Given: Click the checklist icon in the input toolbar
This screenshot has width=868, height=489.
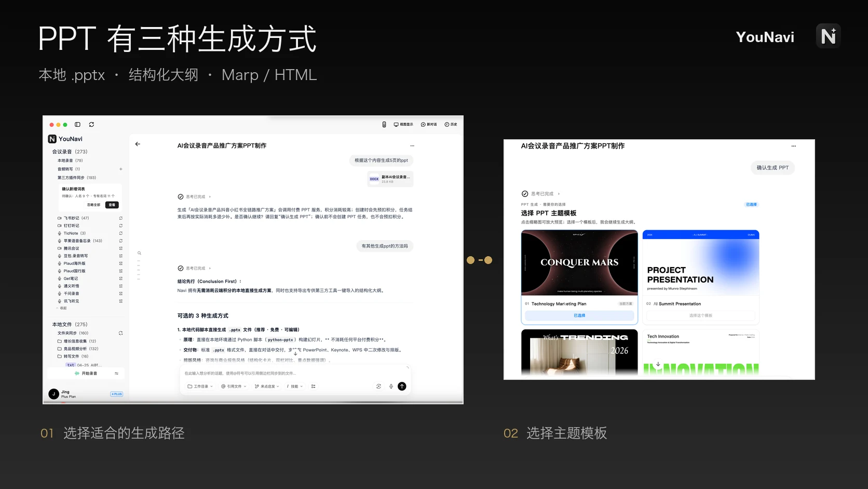Looking at the screenshot, I should tap(313, 387).
